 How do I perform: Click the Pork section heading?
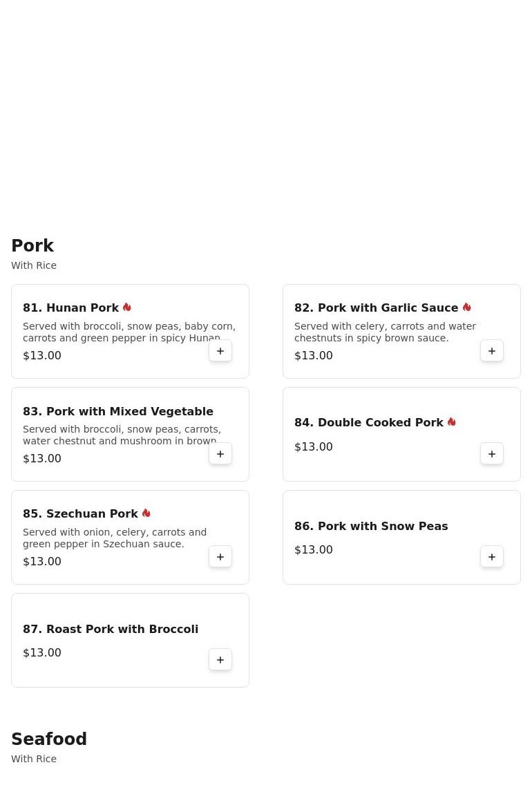[x=32, y=246]
